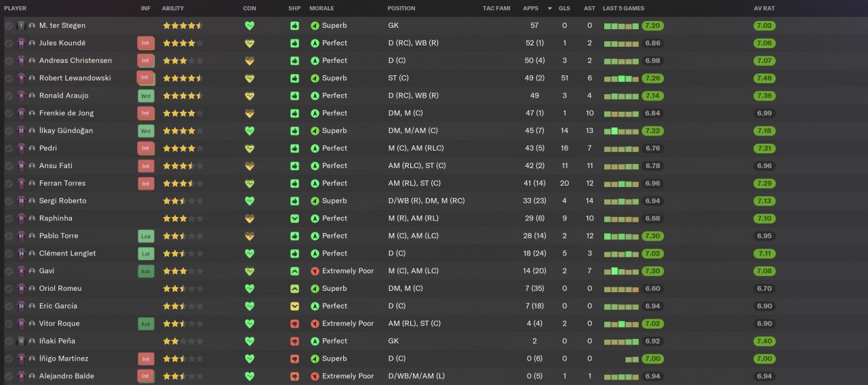This screenshot has width=868, height=385.
Task: Click the Wnt badge next to İlkay Gündoğan
Action: coord(146,131)
